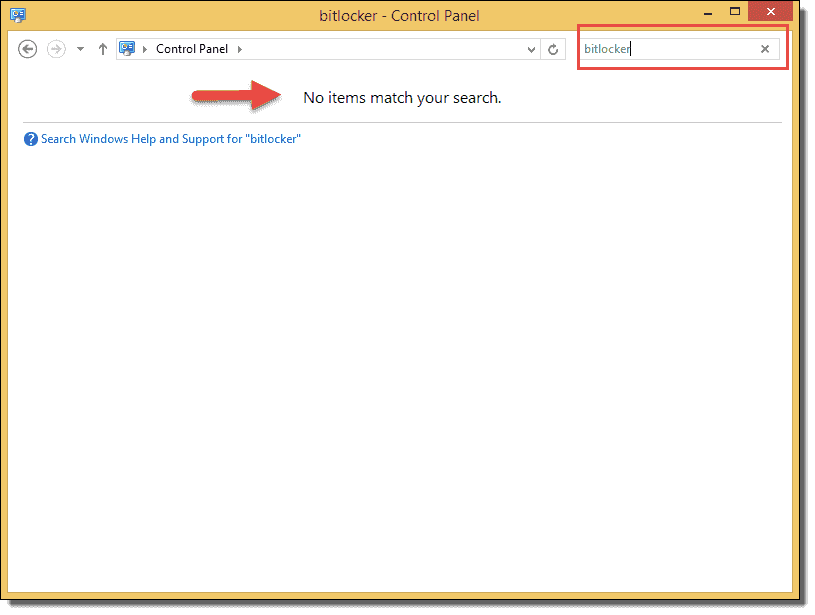Open Search Windows Help and Support for bitlocker
Viewport: 815px width, 615px height.
(170, 138)
